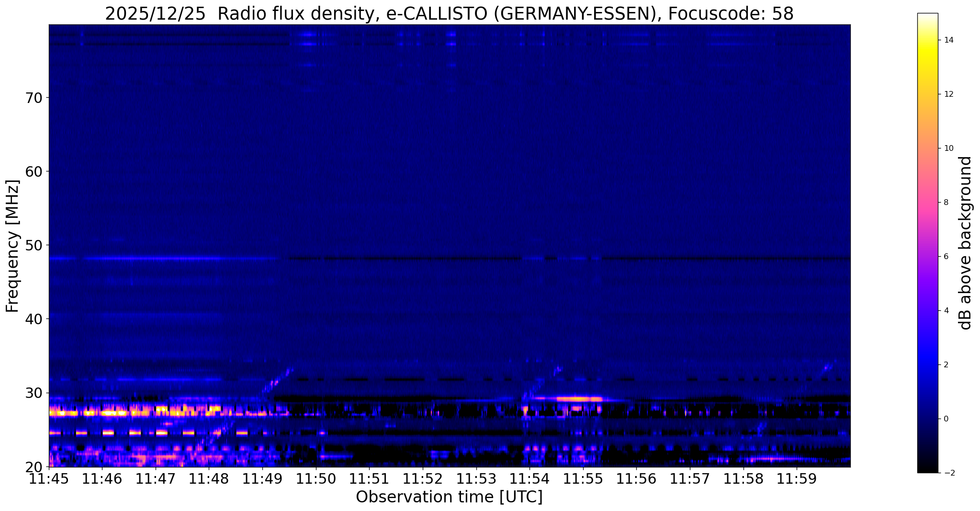Click the 11:47 time tick label
The image size is (980, 511).
coord(156,479)
